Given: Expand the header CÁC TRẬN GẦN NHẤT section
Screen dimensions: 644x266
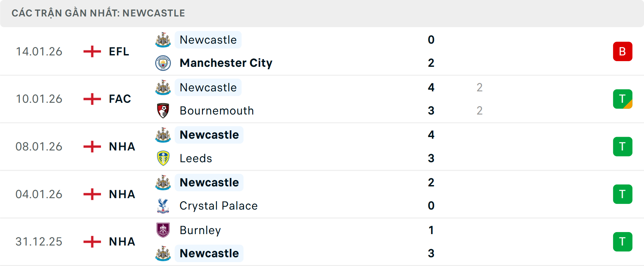Looking at the screenshot, I should pyautogui.click(x=98, y=13).
